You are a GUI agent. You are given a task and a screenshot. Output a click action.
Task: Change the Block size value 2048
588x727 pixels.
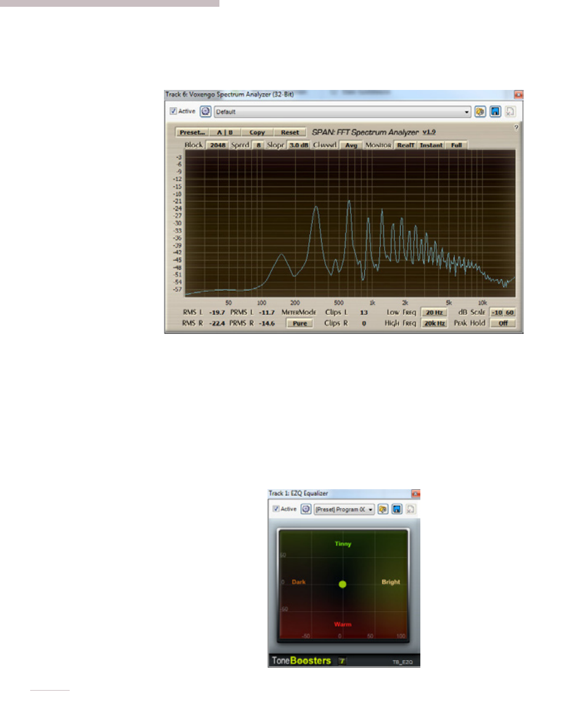click(x=218, y=145)
